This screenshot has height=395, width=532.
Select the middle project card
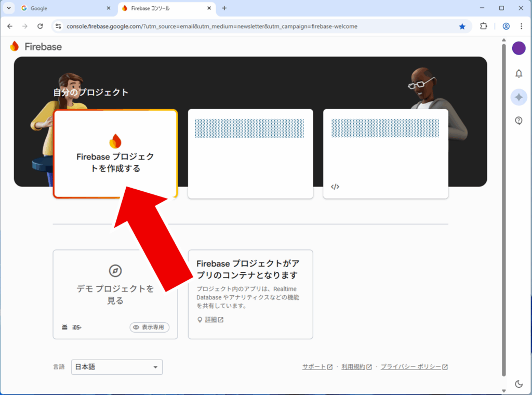tap(250, 154)
